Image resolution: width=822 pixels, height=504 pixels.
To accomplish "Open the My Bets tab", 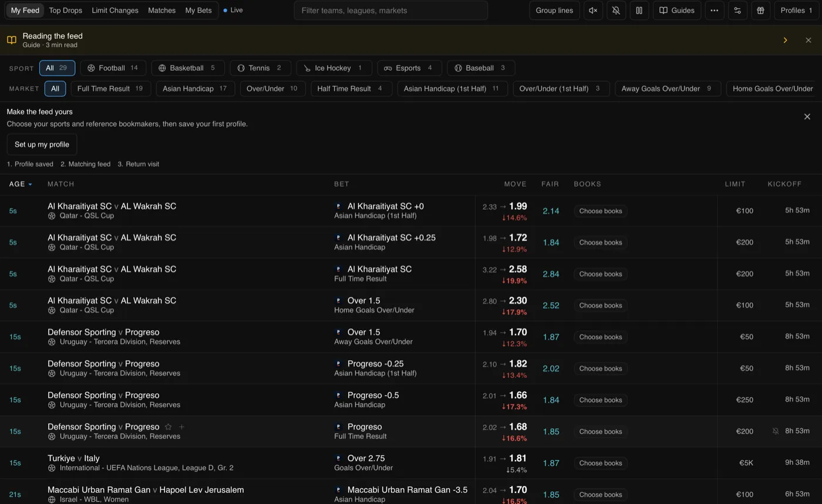I will (x=198, y=11).
